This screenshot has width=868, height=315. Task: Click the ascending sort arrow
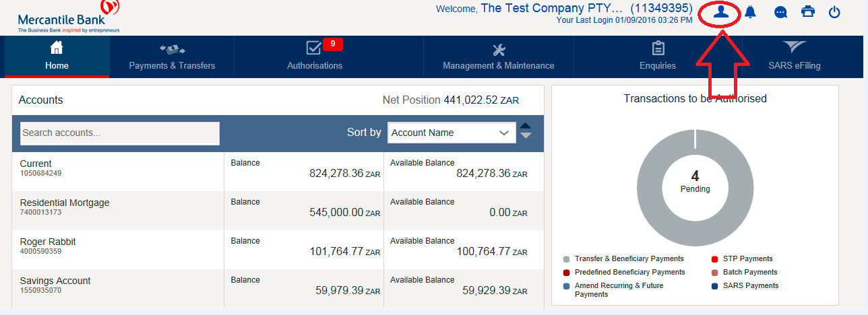pyautogui.click(x=526, y=127)
